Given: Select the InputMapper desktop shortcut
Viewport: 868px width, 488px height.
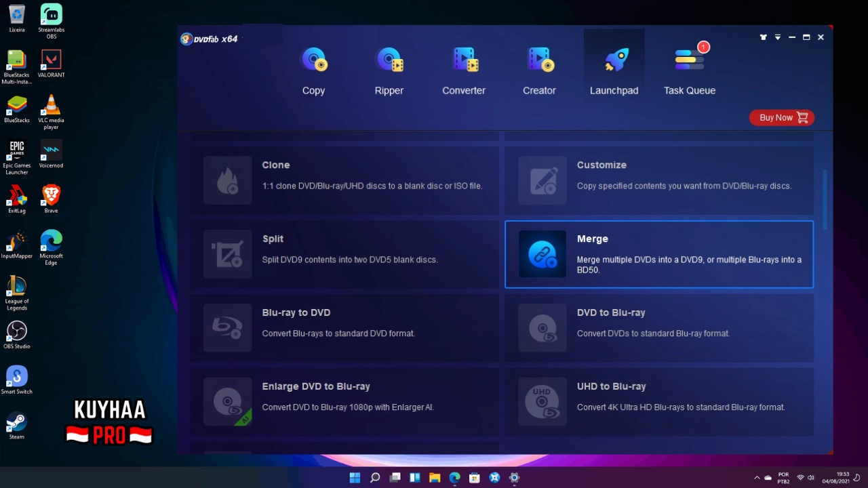Looking at the screenshot, I should [17, 245].
